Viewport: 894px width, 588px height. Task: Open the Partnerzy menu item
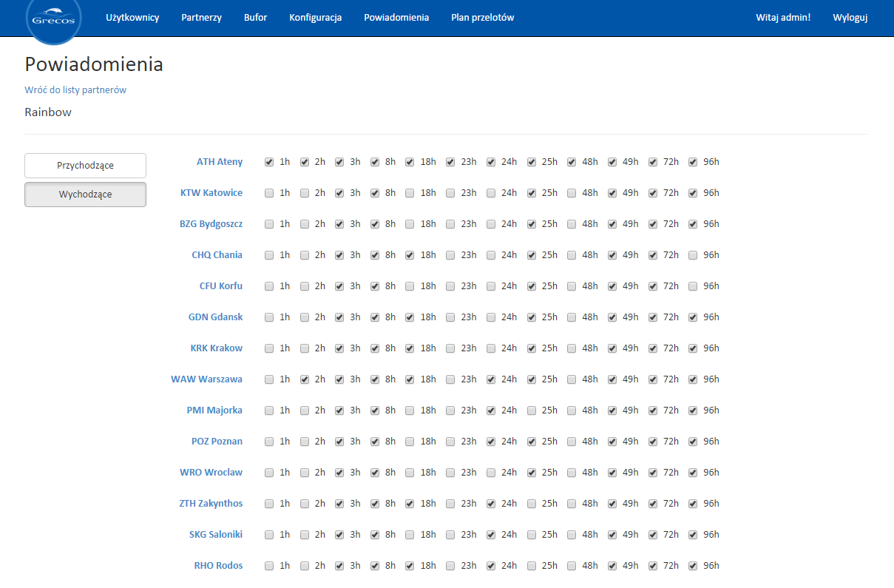coord(201,18)
